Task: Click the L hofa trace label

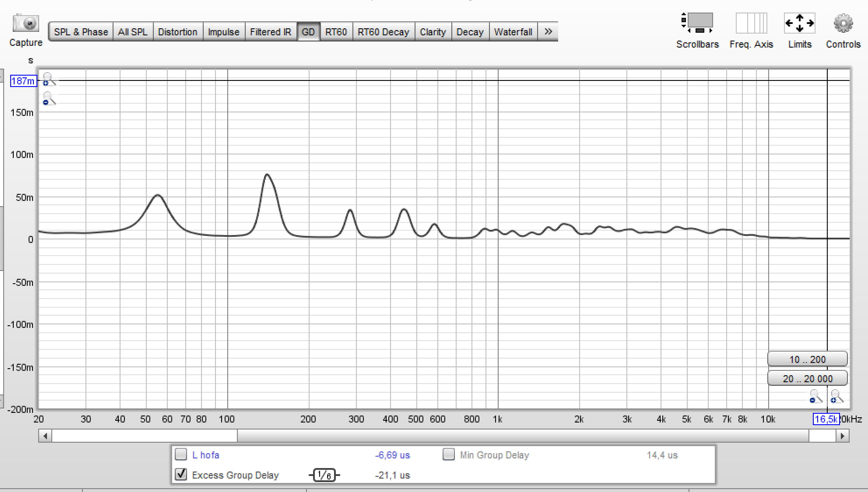Action: coord(206,455)
